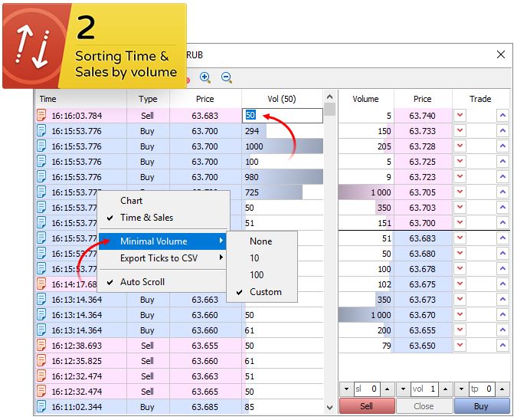Click red down arrow beside 63.723
Screen dimensions: 517x420
(x=460, y=176)
